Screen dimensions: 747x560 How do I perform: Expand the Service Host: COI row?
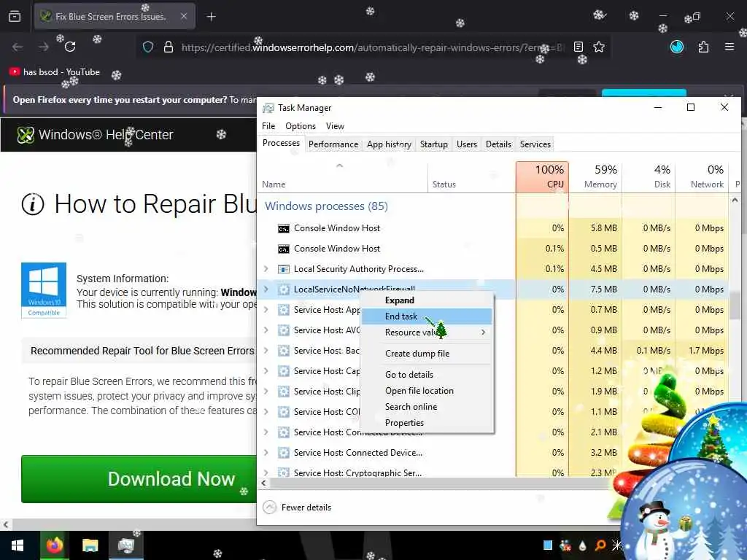266,412
